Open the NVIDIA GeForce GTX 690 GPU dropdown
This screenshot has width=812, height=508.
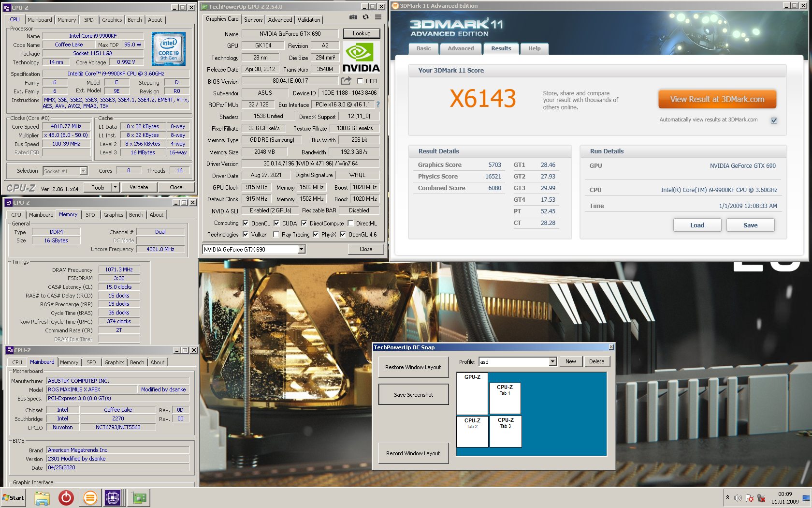pyautogui.click(x=301, y=249)
